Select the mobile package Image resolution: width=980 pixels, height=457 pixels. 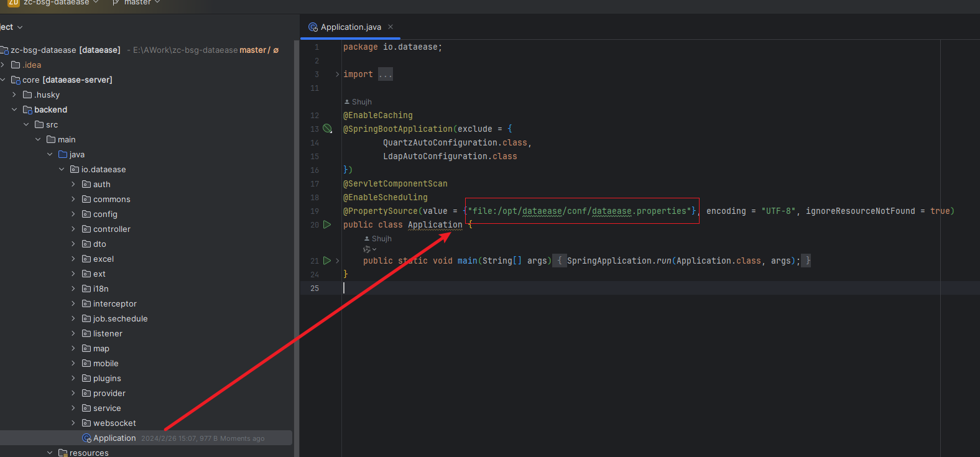tap(106, 363)
